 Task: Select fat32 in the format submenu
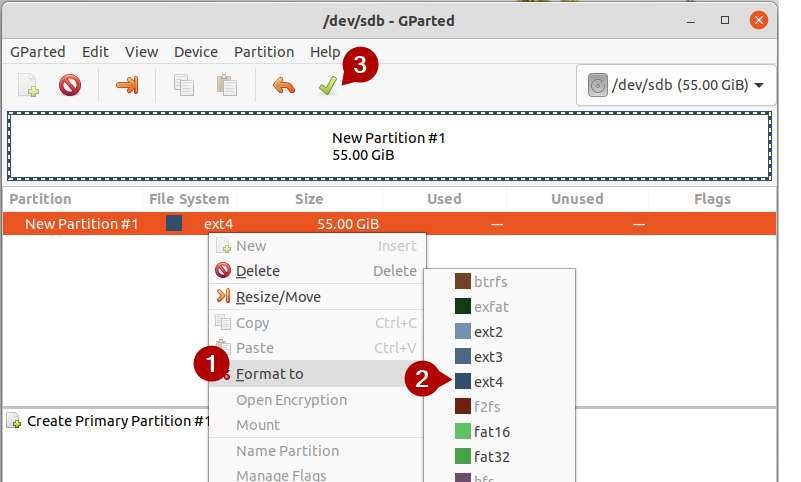tap(500, 456)
